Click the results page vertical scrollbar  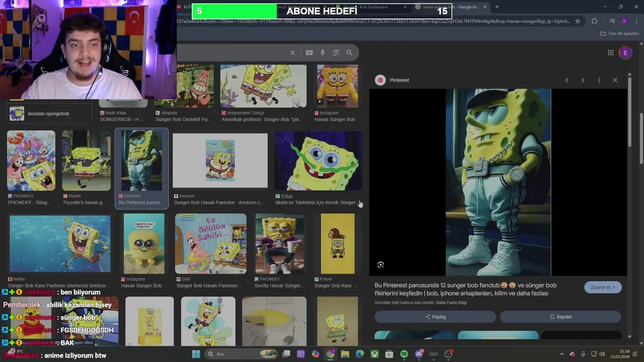[x=641, y=138]
